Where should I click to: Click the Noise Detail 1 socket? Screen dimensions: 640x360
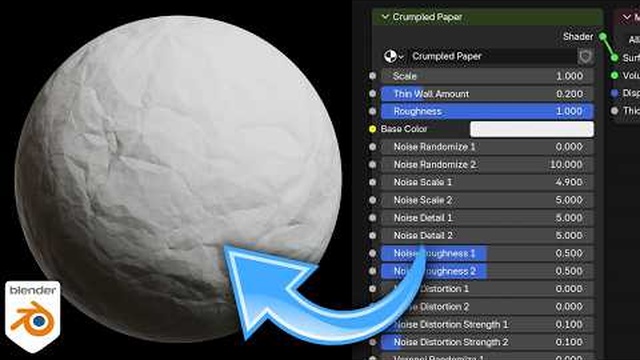pyautogui.click(x=372, y=218)
